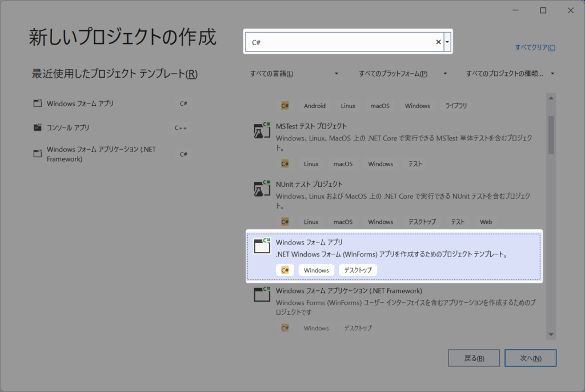
Task: Select NUnit テスト プロジェクト title
Action: (309, 184)
